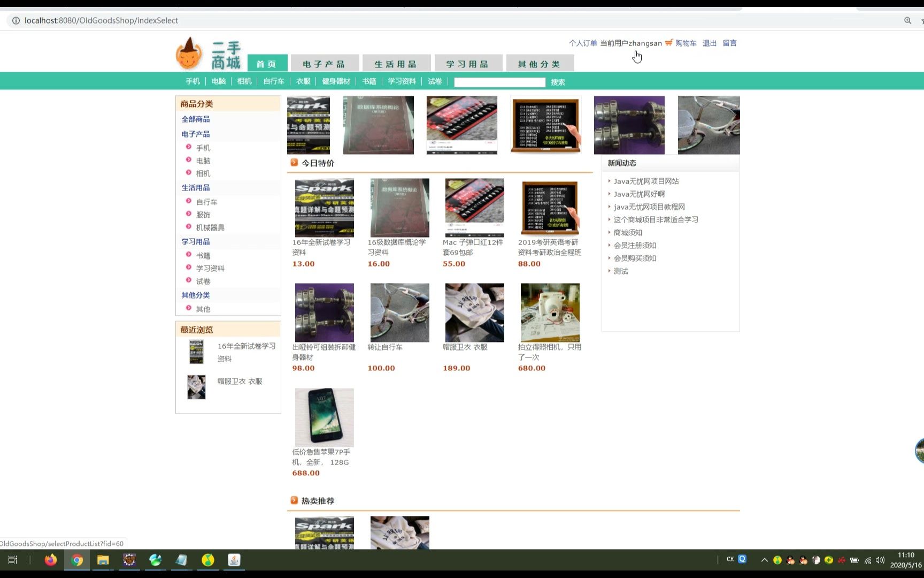The height and width of the screenshot is (578, 924).
Task: Click the orange 热卖推荐 section arrow icon
Action: tap(294, 500)
